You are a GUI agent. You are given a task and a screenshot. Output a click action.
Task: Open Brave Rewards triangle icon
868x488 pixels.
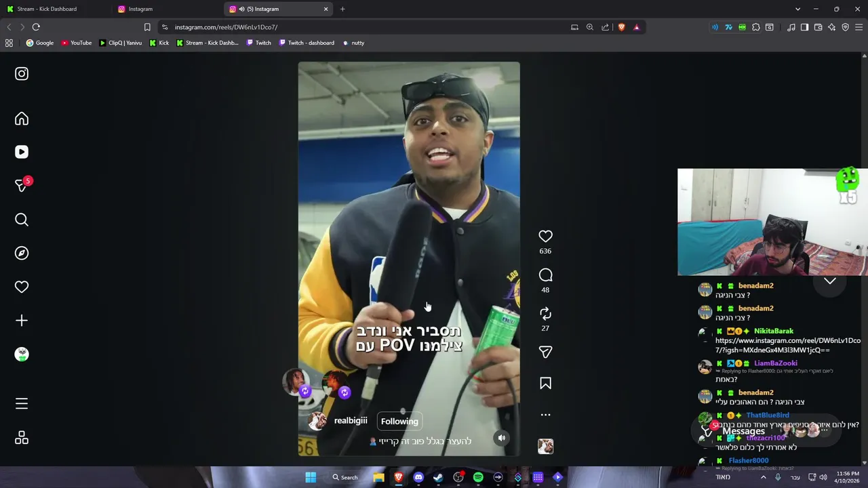pyautogui.click(x=636, y=27)
